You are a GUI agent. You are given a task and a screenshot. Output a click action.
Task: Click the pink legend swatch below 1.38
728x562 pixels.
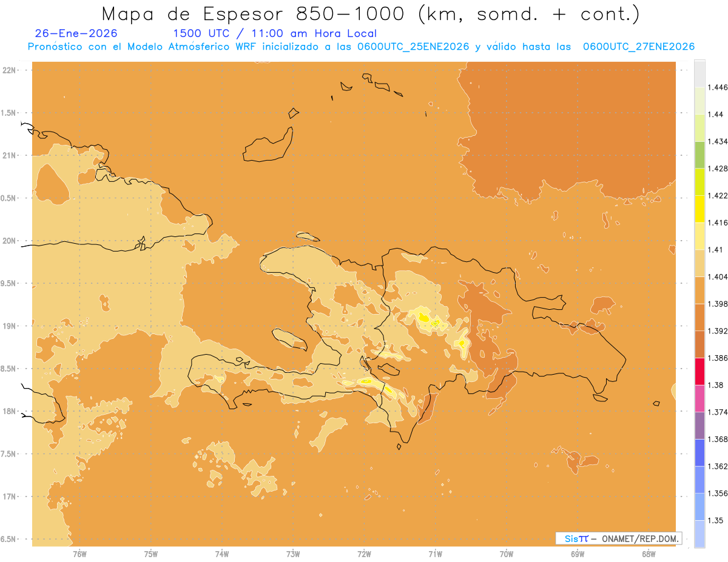coord(699,398)
